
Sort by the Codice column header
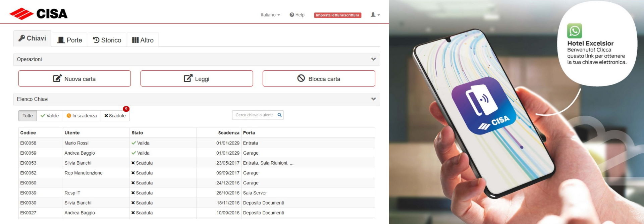point(28,133)
